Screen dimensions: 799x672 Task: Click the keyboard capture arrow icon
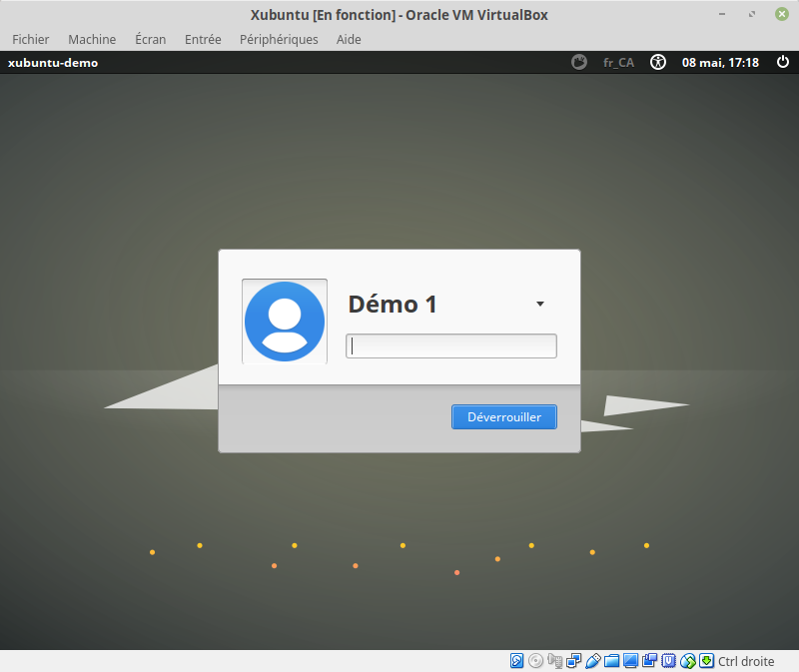pos(706,660)
